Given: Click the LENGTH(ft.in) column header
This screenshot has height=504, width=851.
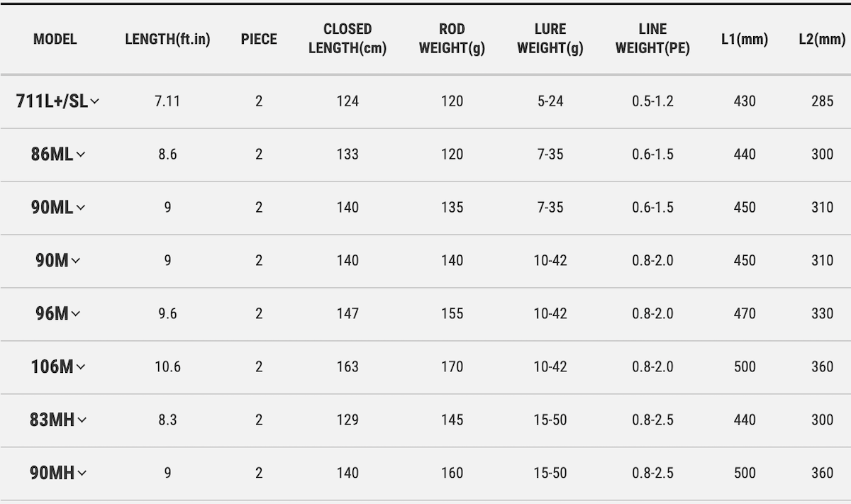Looking at the screenshot, I should coord(167,39).
